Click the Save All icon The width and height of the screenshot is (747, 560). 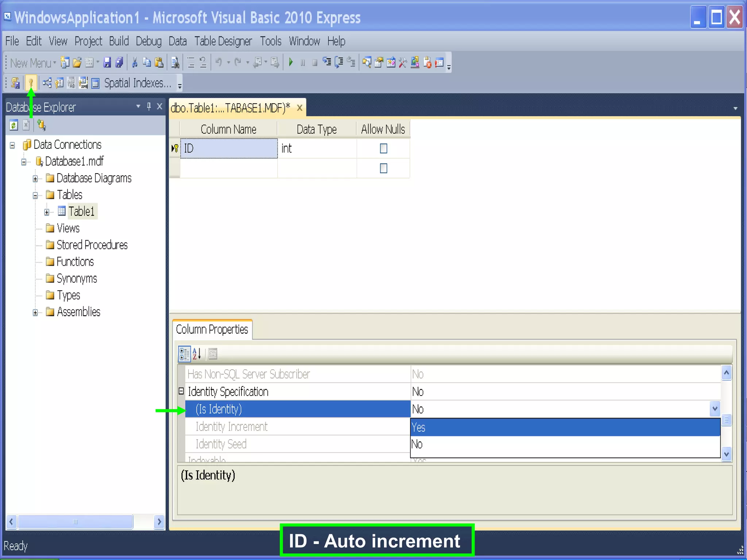(x=119, y=62)
